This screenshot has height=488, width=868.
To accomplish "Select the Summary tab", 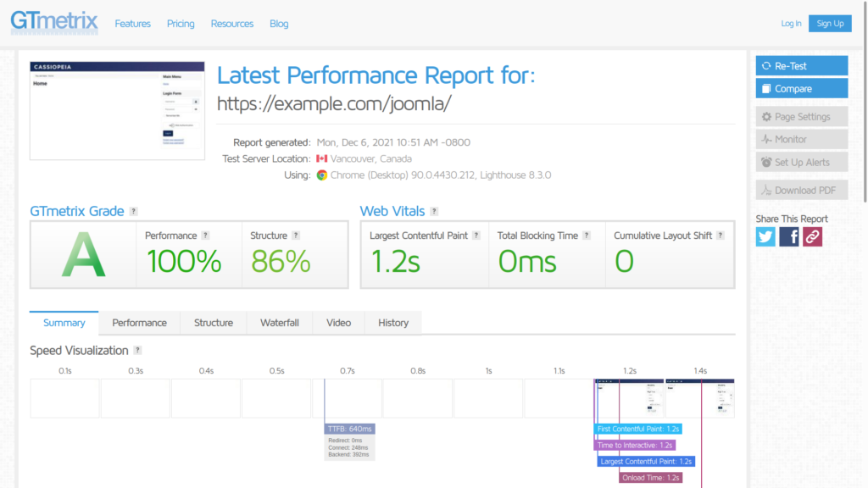I will coord(64,323).
